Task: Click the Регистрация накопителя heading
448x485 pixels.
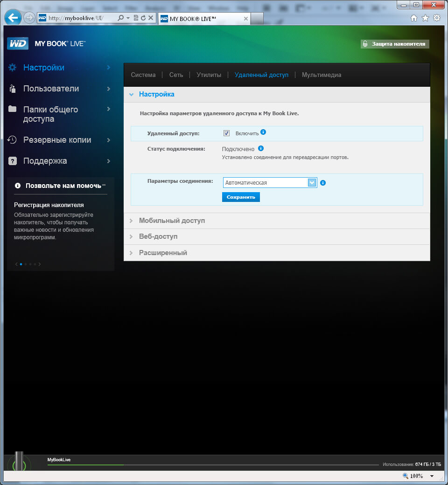Action: pyautogui.click(x=49, y=205)
